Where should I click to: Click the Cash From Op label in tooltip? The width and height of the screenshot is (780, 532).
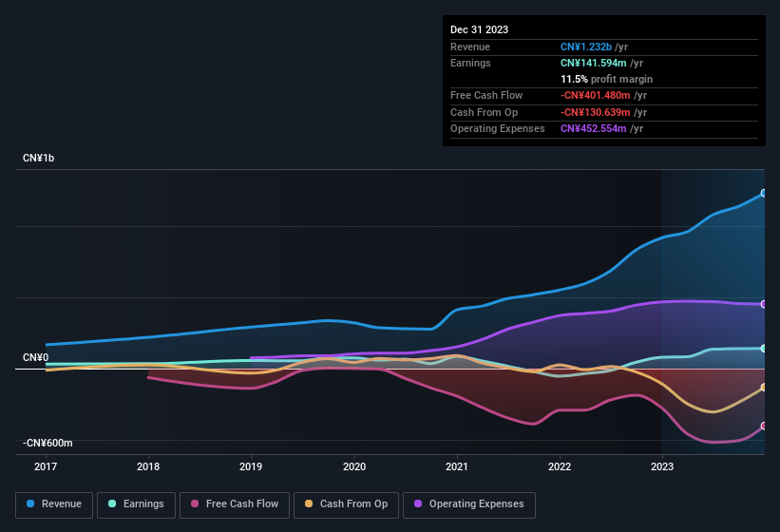click(484, 112)
